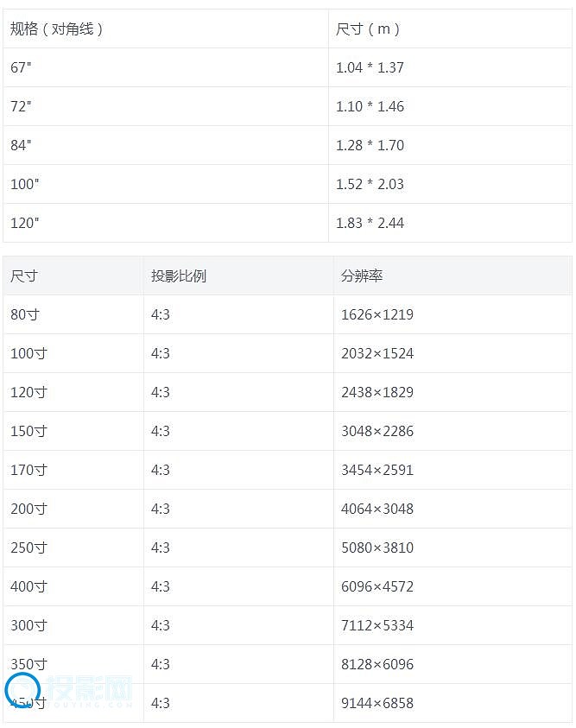Click the 分辨率 column header
The height and width of the screenshot is (728, 576).
(362, 275)
